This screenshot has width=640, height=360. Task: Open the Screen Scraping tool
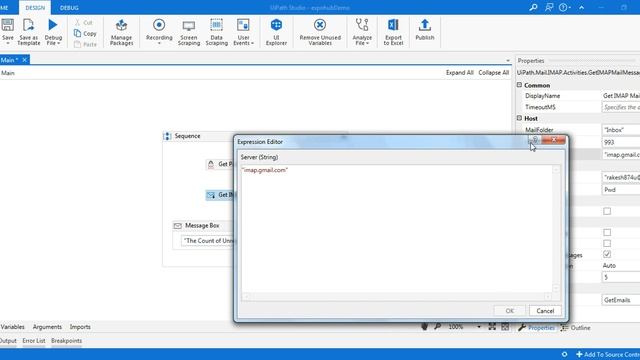tap(189, 32)
